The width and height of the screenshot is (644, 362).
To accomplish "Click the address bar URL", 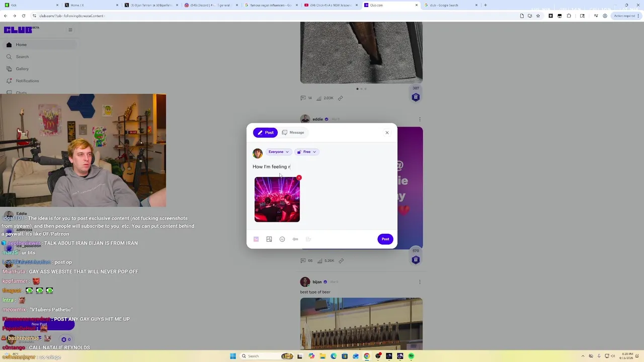I will 71,16.
